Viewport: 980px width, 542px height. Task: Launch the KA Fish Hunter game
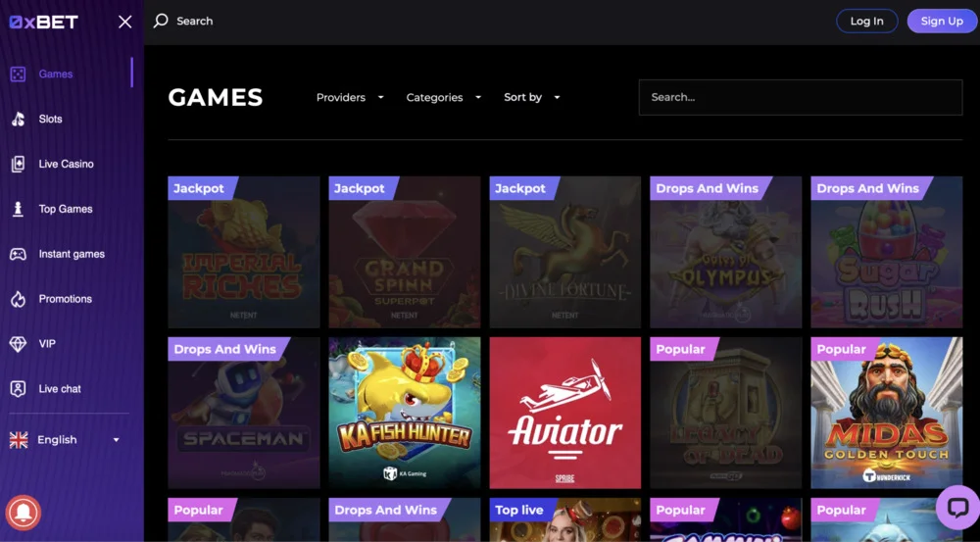pos(405,413)
